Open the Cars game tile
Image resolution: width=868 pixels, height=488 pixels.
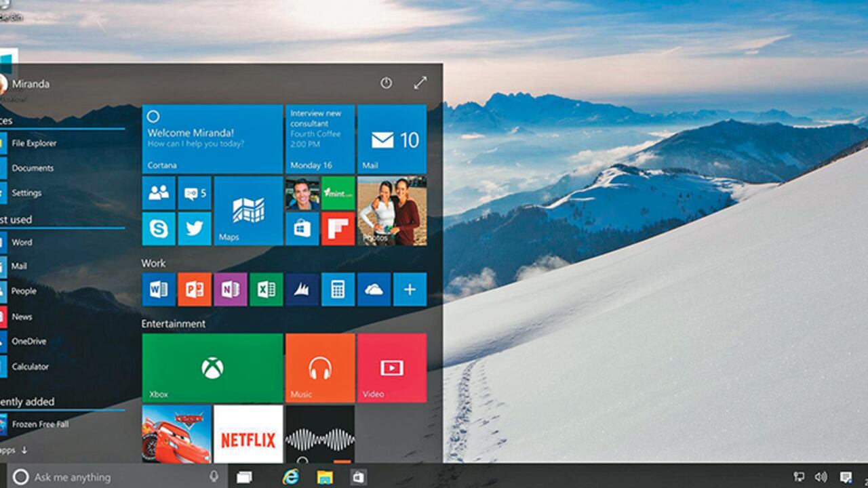pyautogui.click(x=176, y=434)
